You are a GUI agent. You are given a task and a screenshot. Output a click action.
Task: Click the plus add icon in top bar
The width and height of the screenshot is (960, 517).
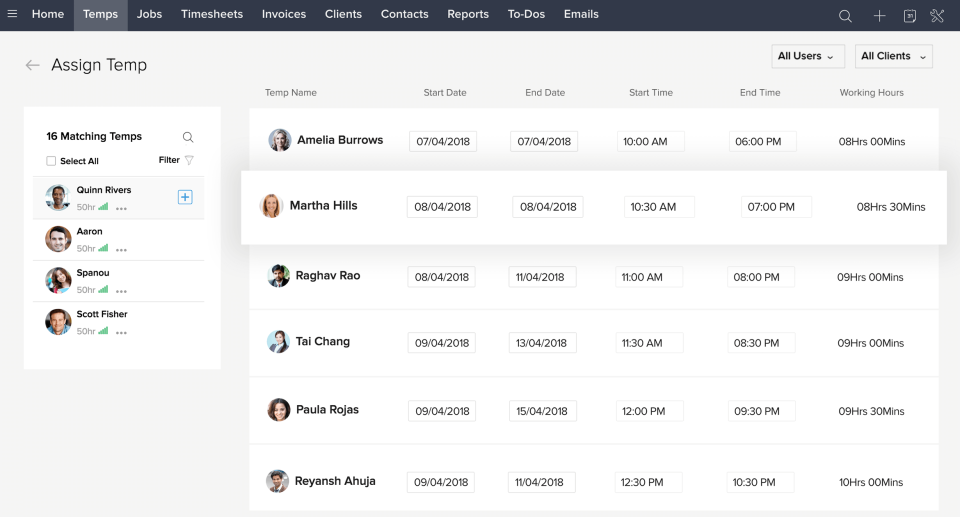[879, 15]
